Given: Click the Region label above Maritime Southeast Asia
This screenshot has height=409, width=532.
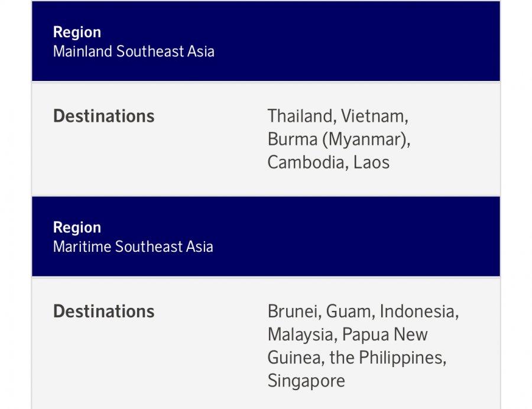Looking at the screenshot, I should [x=77, y=228].
